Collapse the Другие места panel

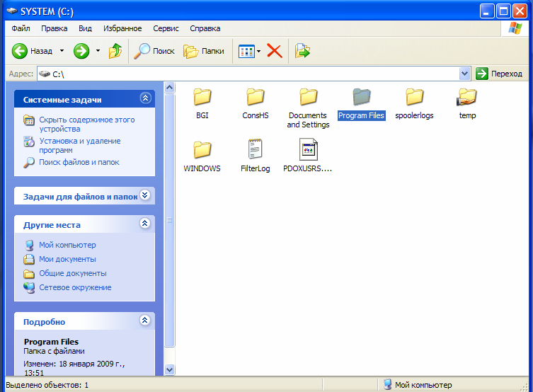coord(145,223)
